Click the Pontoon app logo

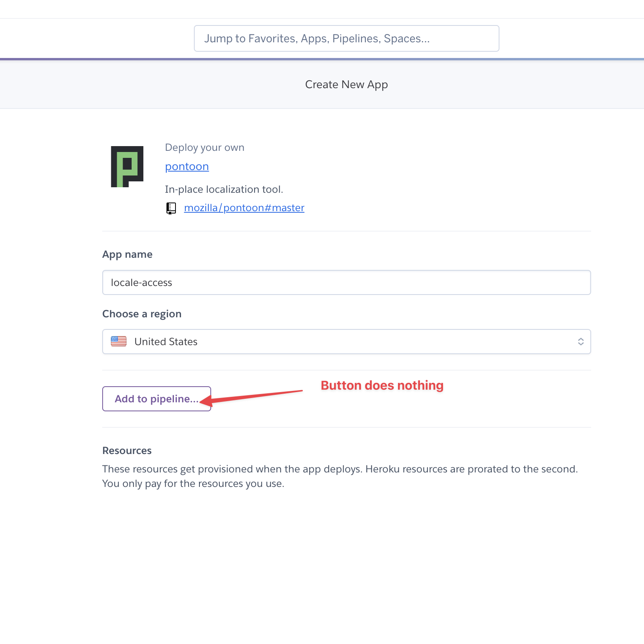[x=127, y=166]
